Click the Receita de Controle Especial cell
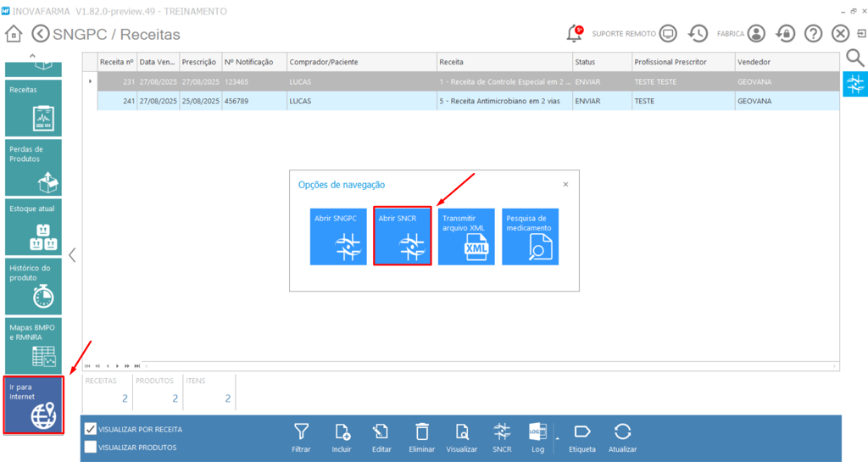This screenshot has height=462, width=868. pos(504,81)
